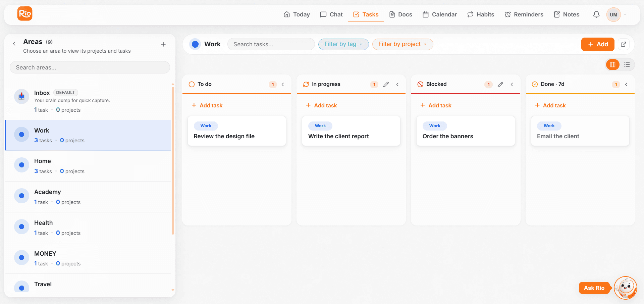Viewport: 644px width, 304px height.
Task: Add task in the Blocked column
Action: [x=436, y=105]
